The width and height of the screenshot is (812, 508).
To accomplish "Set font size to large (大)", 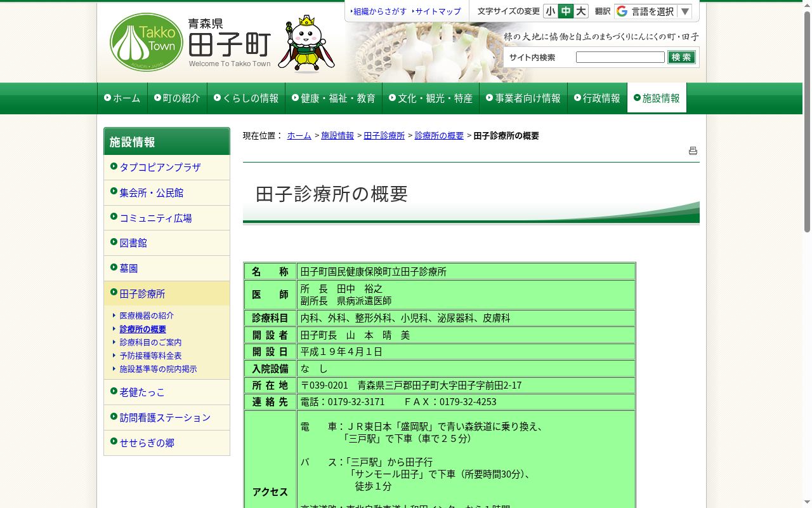I will (580, 11).
